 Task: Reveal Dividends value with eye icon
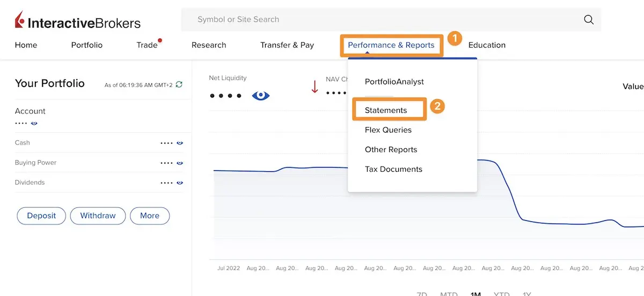[180, 183]
